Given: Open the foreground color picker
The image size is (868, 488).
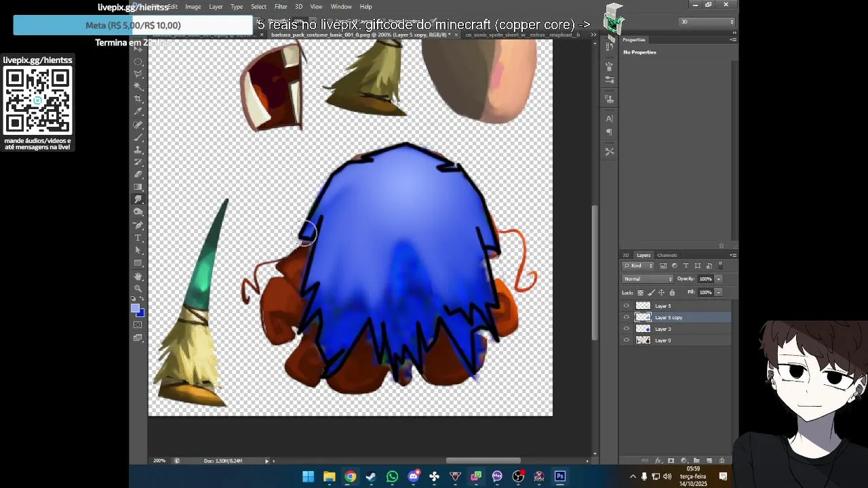Looking at the screenshot, I should tap(136, 308).
